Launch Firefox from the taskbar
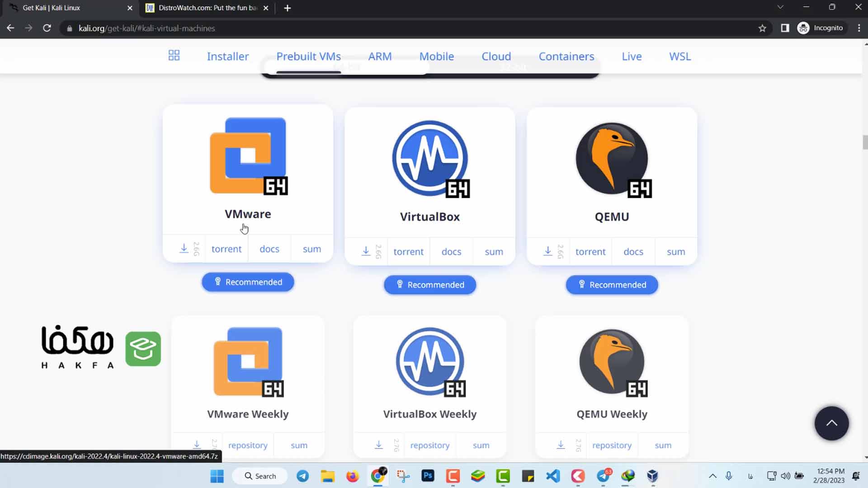 [x=352, y=476]
